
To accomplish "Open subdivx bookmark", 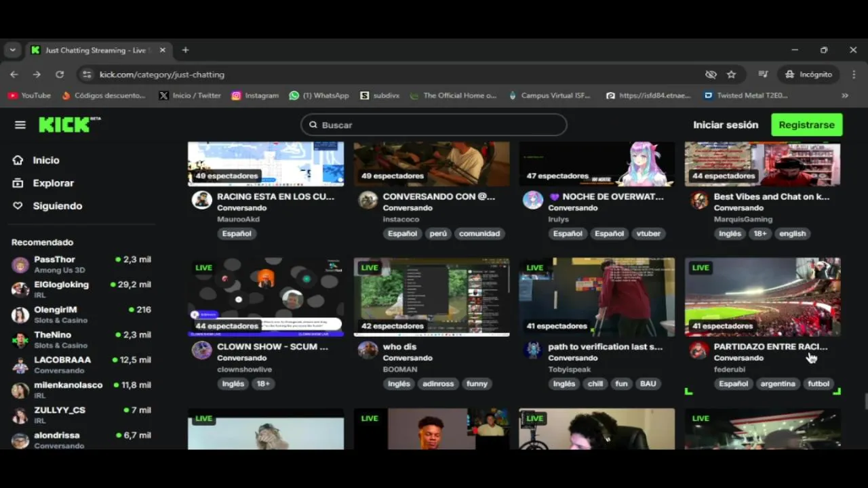I will pos(380,96).
